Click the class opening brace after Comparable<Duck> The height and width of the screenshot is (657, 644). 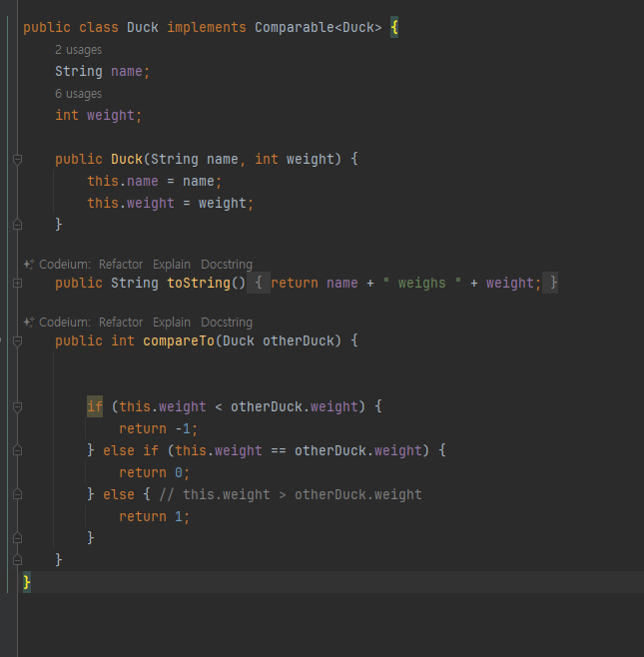point(394,28)
